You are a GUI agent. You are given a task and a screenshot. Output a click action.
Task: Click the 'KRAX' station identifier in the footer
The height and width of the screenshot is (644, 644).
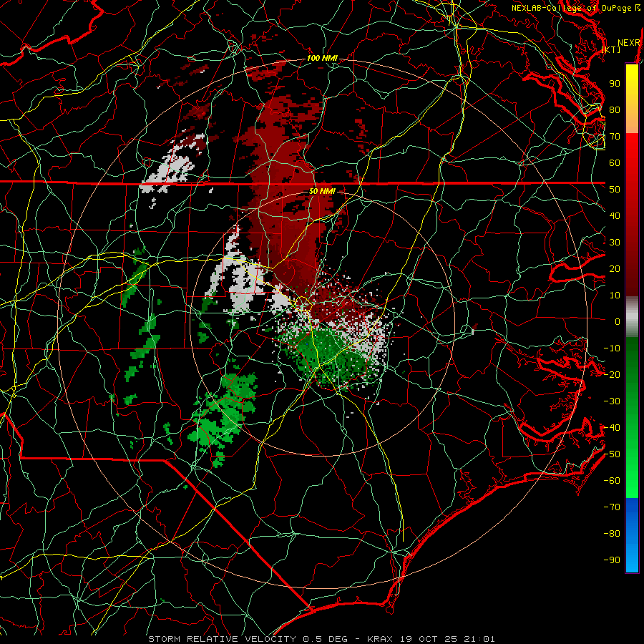pos(380,639)
